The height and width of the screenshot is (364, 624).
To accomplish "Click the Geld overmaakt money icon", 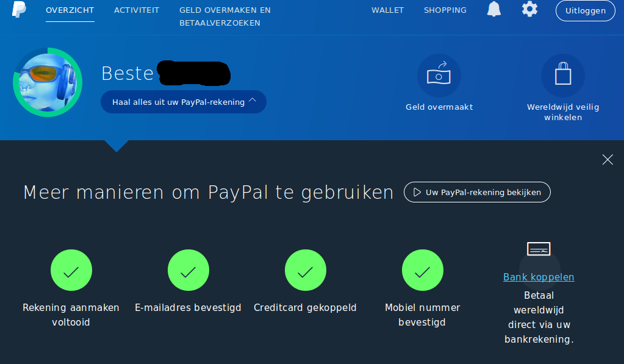I will (439, 75).
